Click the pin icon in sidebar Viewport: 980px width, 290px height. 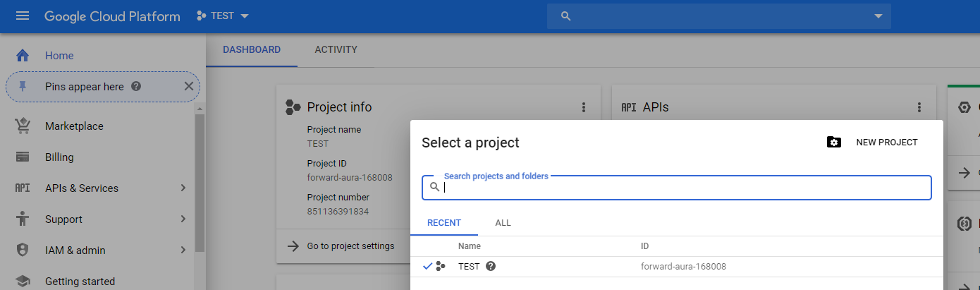(23, 87)
